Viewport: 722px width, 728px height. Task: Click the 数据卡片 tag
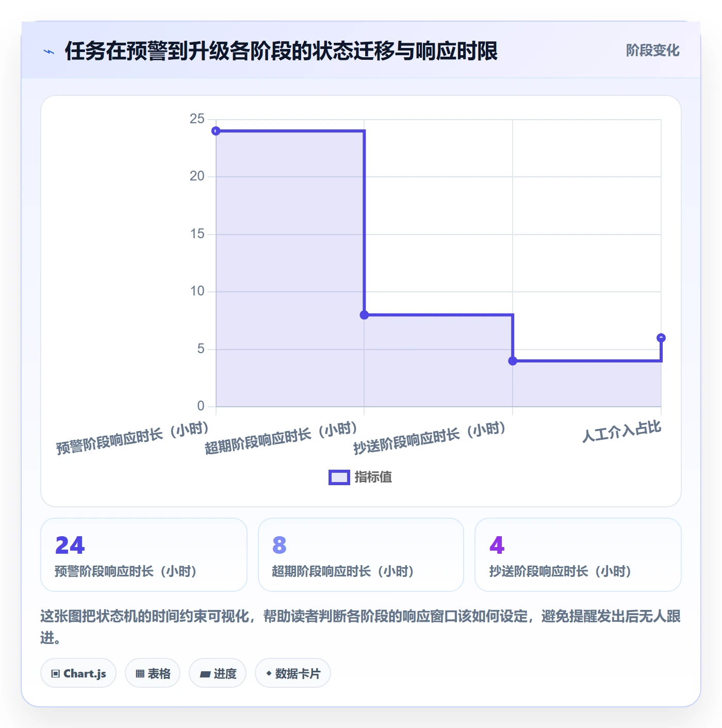[293, 673]
